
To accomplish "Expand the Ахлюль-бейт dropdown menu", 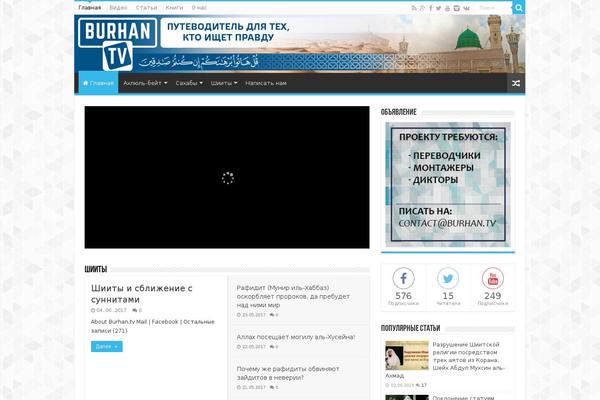I will click(x=145, y=83).
